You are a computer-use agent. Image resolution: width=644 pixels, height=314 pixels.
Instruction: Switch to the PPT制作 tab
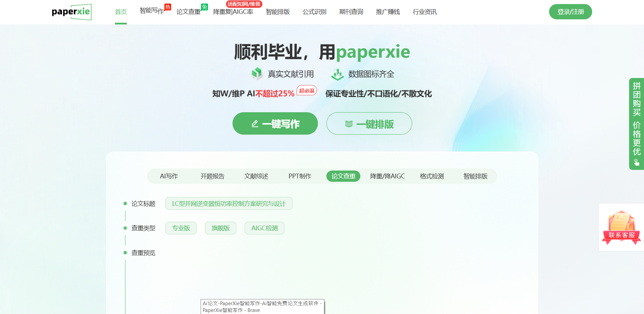[x=300, y=176]
